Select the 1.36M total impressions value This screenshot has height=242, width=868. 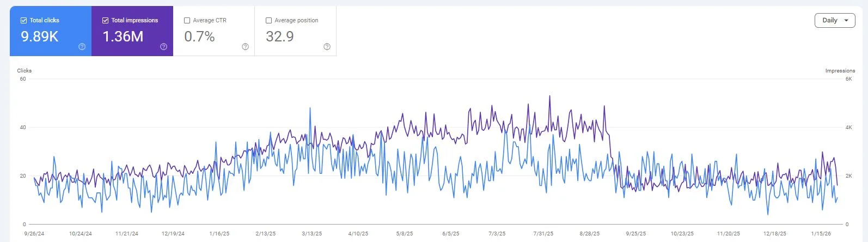123,37
